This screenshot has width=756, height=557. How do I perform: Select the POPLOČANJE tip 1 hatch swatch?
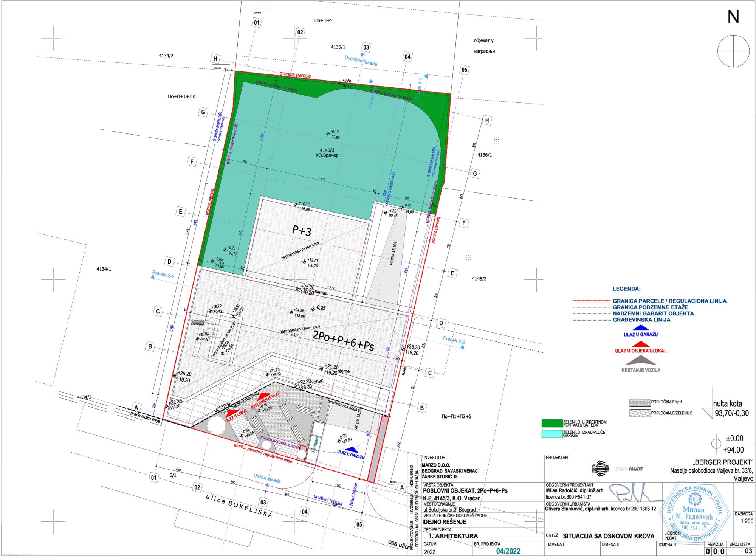click(x=640, y=402)
